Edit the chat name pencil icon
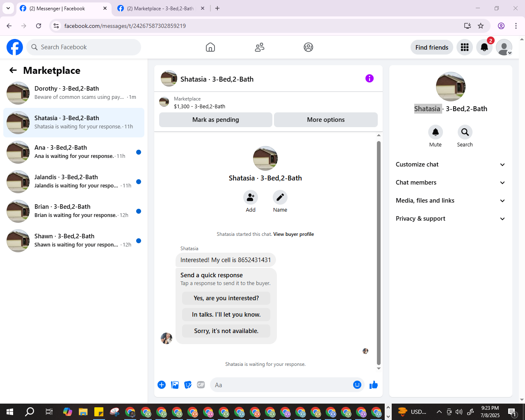Screen dimensions: 525x420 (x=280, y=197)
